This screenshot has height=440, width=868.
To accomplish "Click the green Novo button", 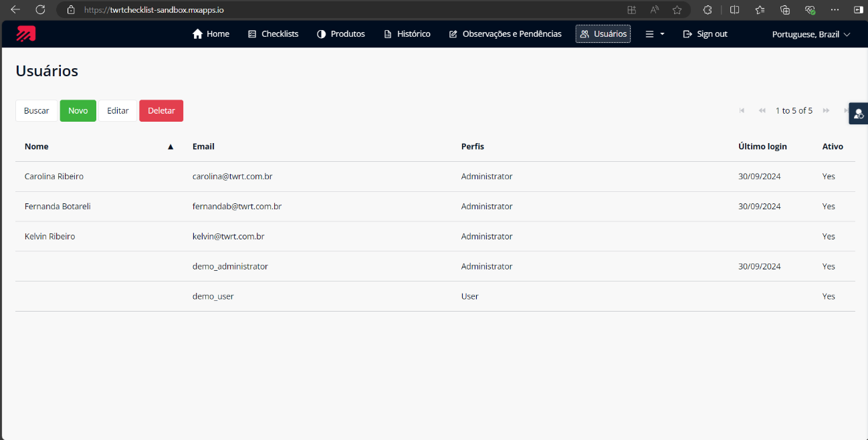I will click(78, 111).
